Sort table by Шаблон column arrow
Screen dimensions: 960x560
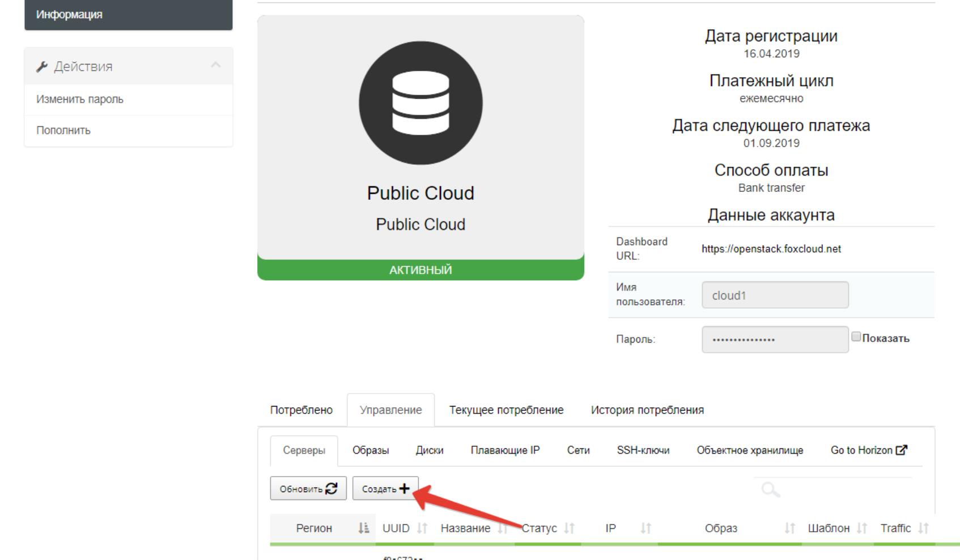(x=862, y=528)
